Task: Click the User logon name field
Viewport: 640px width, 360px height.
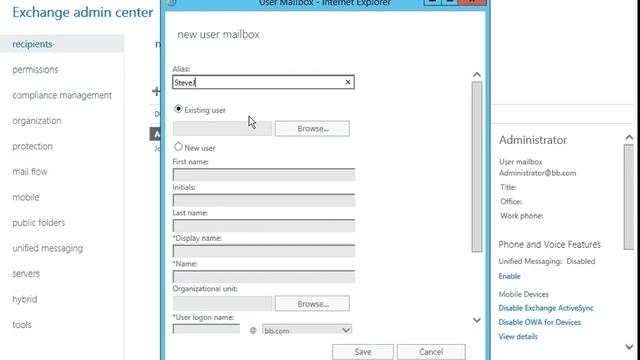Action: pyautogui.click(x=207, y=329)
